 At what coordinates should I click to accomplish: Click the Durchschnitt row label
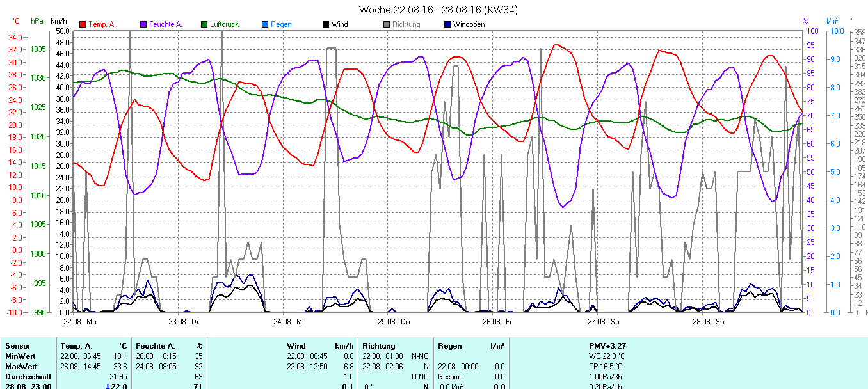pos(28,377)
